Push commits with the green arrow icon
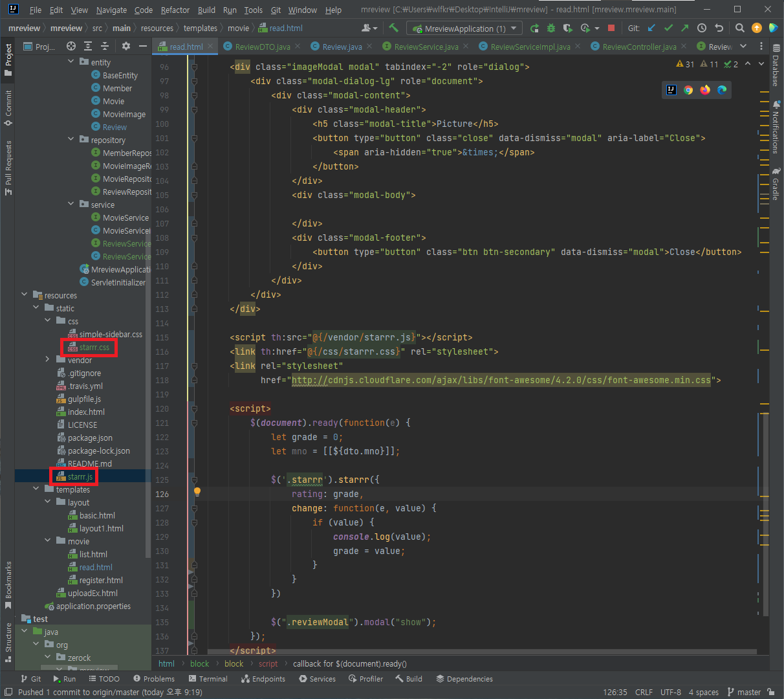The width and height of the screenshot is (784, 699). tap(685, 28)
